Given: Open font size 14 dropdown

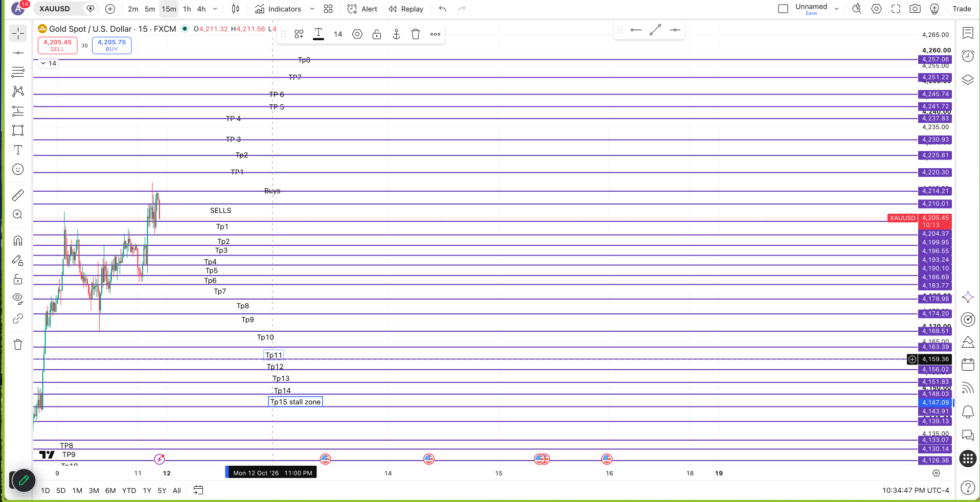Looking at the screenshot, I should [x=338, y=34].
